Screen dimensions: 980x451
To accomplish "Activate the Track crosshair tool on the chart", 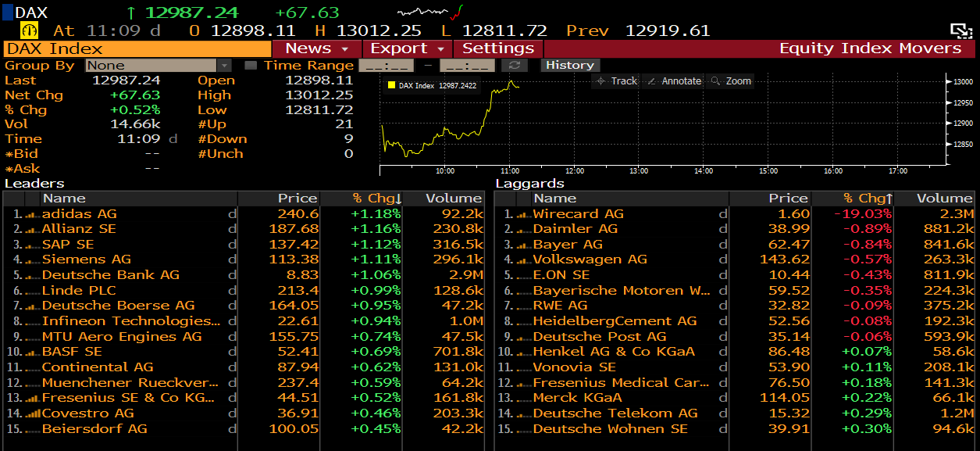I will click(x=616, y=81).
